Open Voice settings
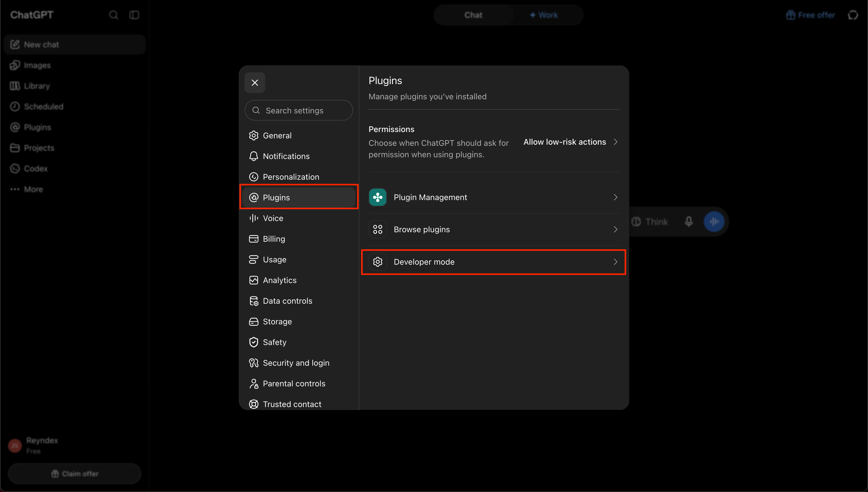Screen dimensions: 868x492 [x=299, y=218]
